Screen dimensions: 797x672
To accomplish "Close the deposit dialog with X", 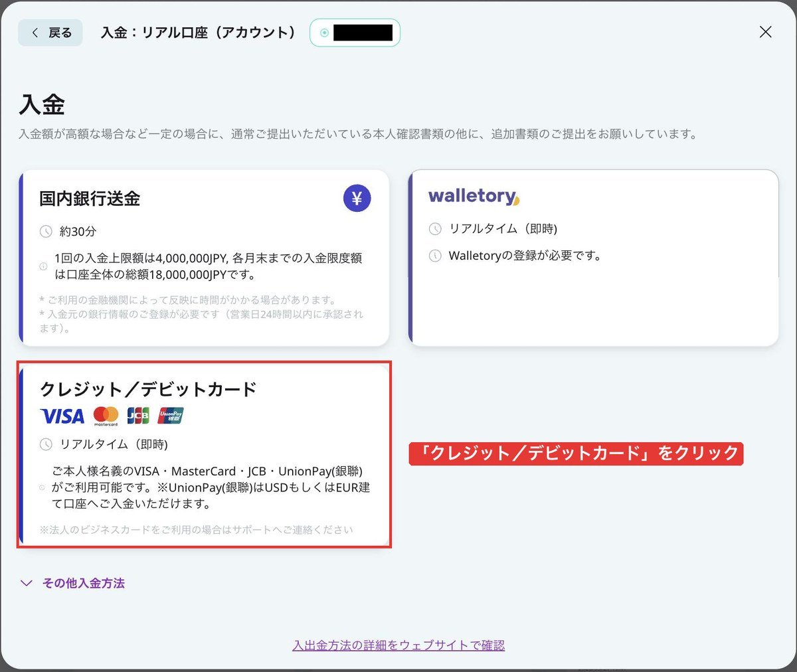I will 765,32.
